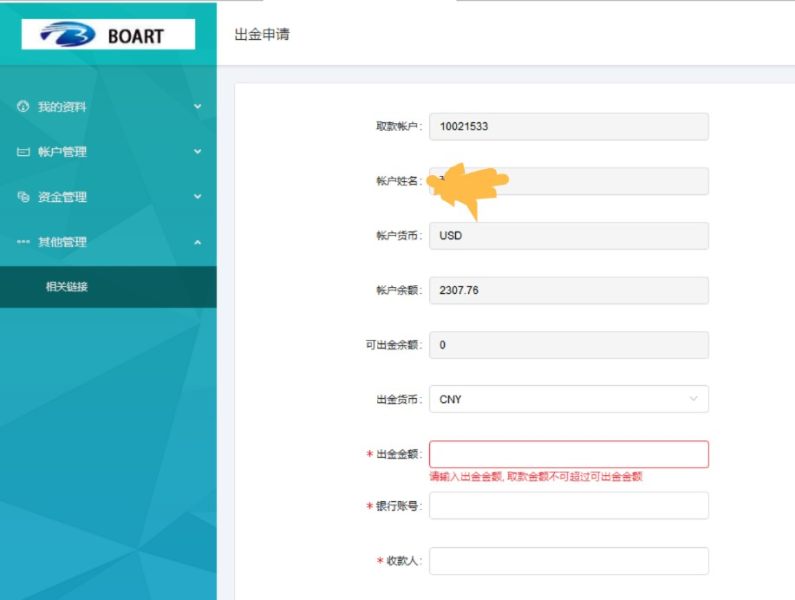Viewport: 795px width, 600px height.
Task: Click the 帐户管理 sidebar icon
Action: pyautogui.click(x=24, y=152)
